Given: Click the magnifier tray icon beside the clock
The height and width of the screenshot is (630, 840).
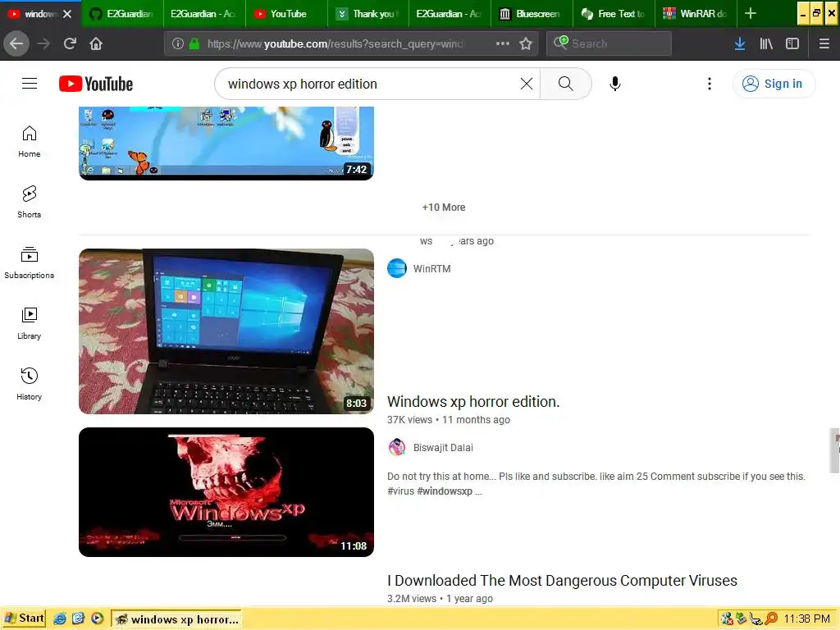Looking at the screenshot, I should click(771, 619).
